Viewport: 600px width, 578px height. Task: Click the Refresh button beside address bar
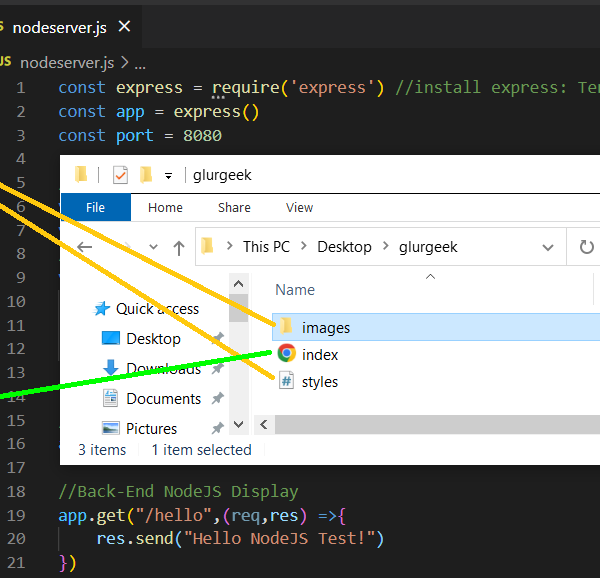pos(585,247)
